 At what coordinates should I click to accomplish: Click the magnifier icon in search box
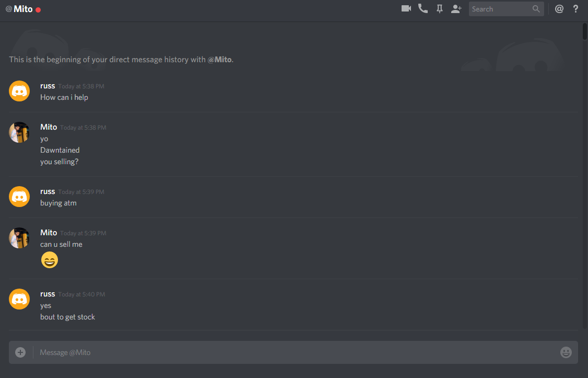pos(536,9)
